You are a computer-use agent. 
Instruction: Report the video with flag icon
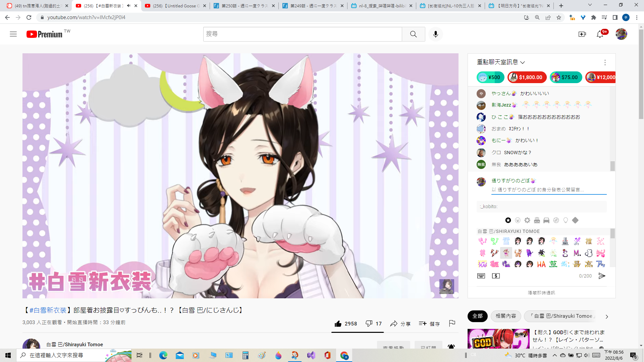452,323
